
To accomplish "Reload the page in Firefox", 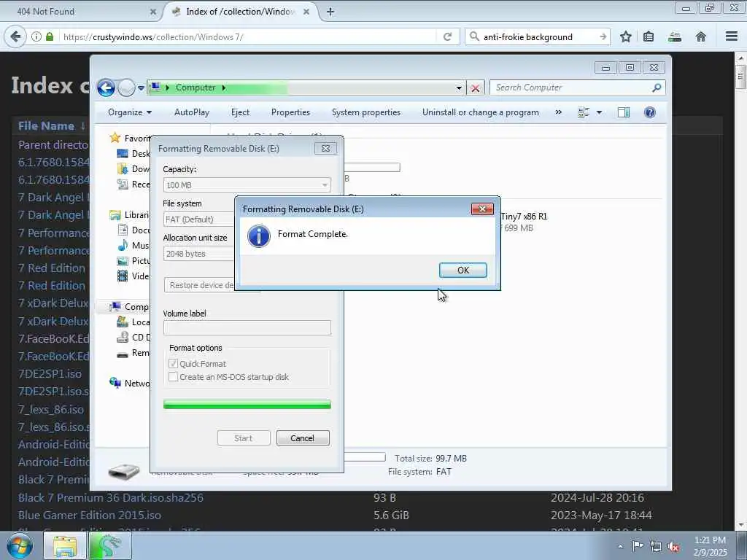I will tap(447, 36).
